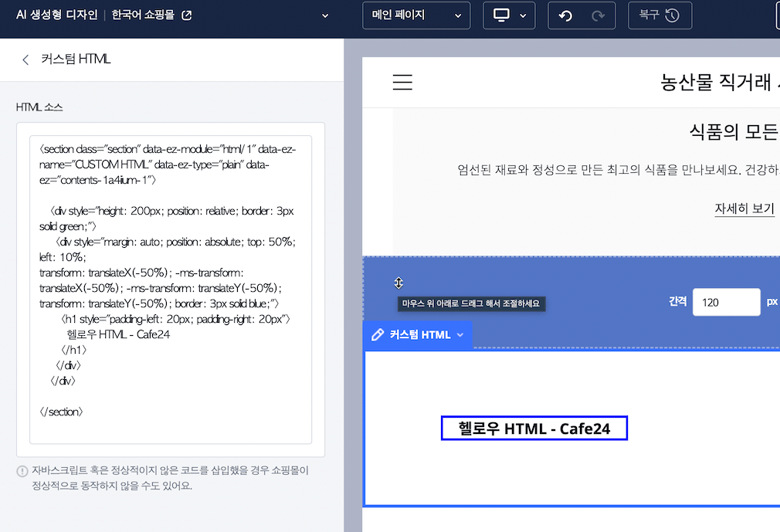Viewport: 780px width, 532px height.
Task: Click the clock icon in the 복구 button
Action: 672,15
